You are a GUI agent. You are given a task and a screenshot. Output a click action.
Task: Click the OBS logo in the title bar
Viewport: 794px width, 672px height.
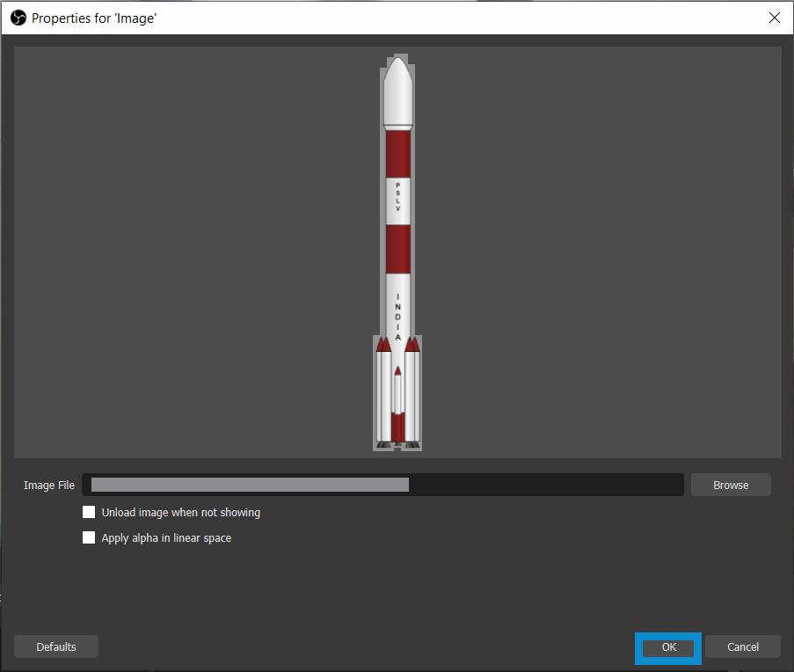[x=18, y=18]
